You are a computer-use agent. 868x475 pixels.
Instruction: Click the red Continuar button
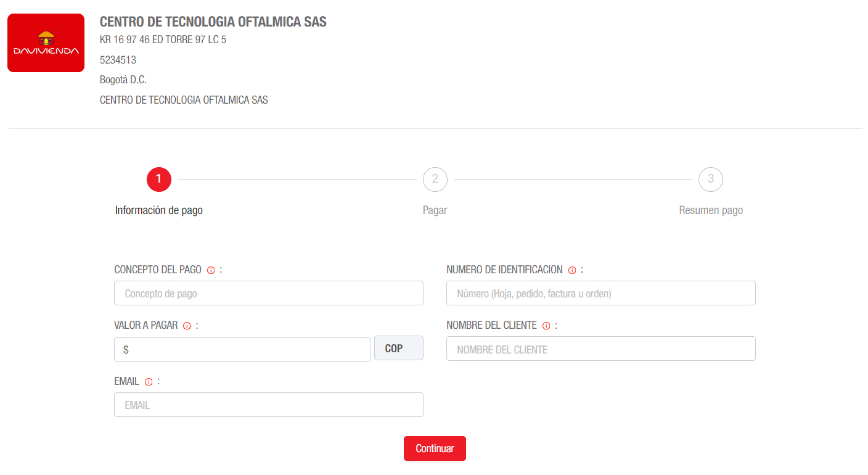435,448
